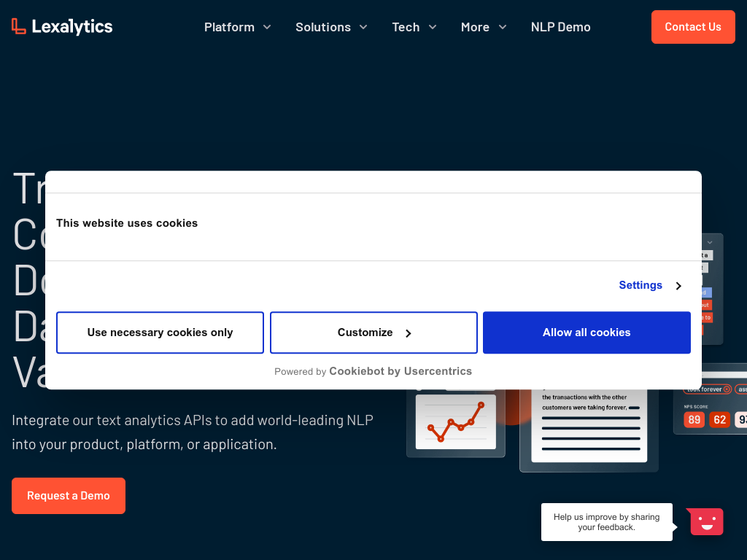Click the arrow next to Settings

click(x=679, y=286)
